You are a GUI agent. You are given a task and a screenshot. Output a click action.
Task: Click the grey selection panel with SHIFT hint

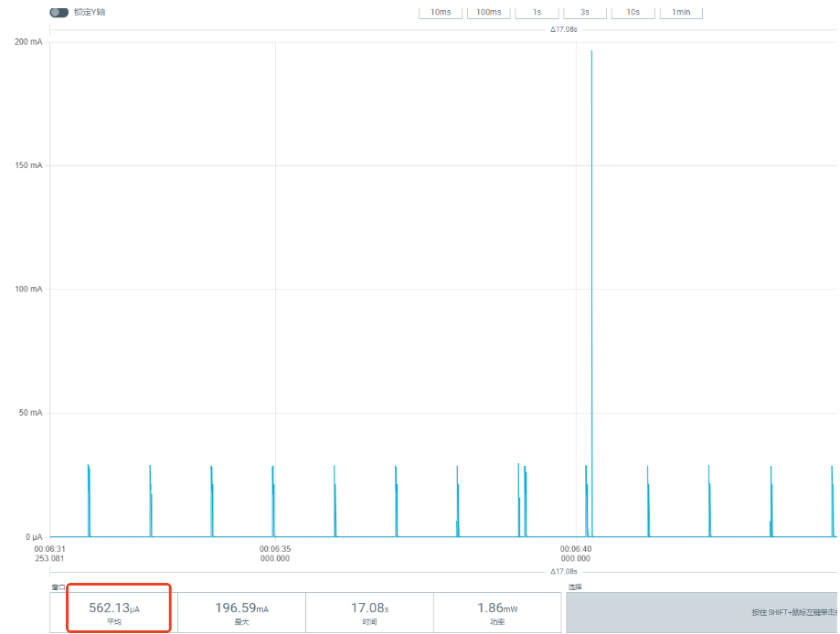[x=702, y=613]
